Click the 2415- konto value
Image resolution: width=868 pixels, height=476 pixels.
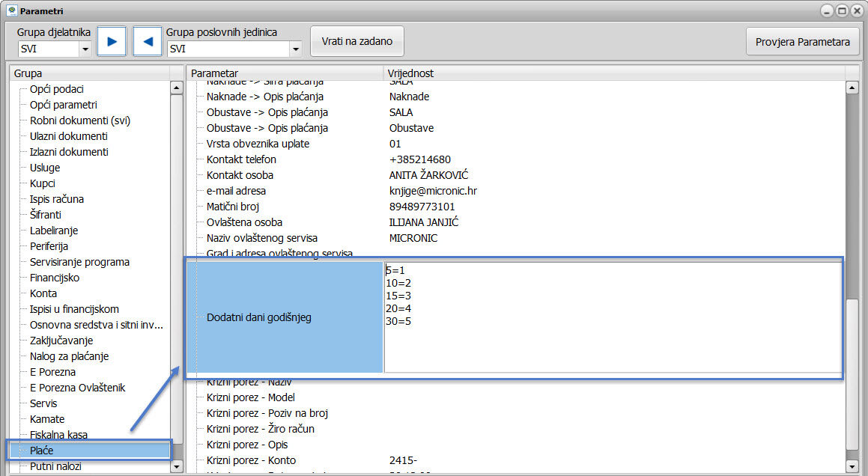403,460
